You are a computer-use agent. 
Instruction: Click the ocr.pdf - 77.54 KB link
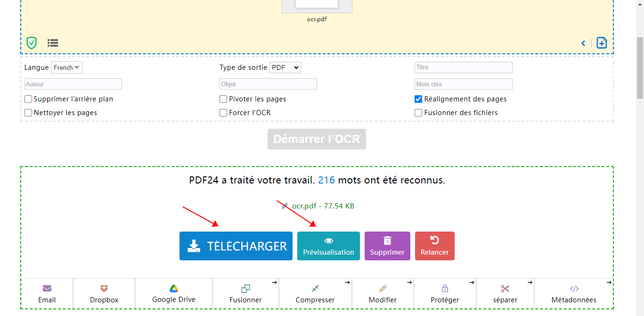tap(323, 206)
